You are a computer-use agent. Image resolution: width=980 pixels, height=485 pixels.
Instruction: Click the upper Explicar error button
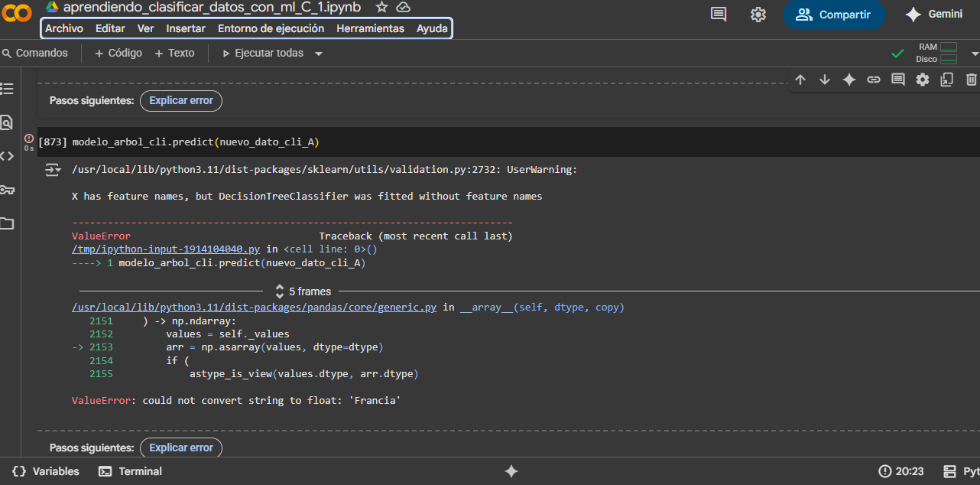coord(181,100)
